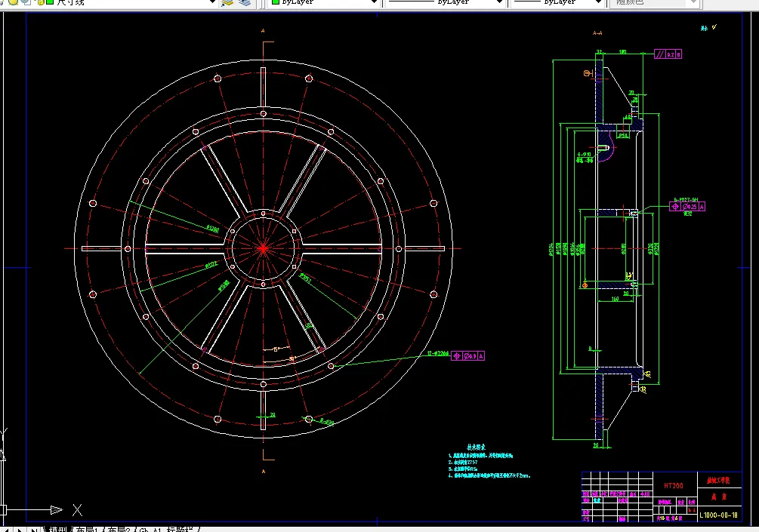Toggle the layer lock icon
Image resolution: width=759 pixels, height=532 pixels.
pyautogui.click(x=40, y=2)
